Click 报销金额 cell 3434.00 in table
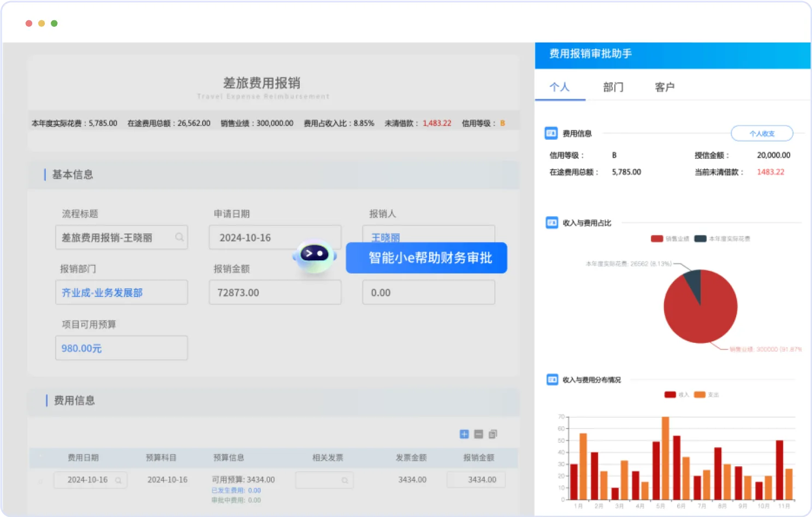Image resolution: width=812 pixels, height=517 pixels. coord(476,480)
